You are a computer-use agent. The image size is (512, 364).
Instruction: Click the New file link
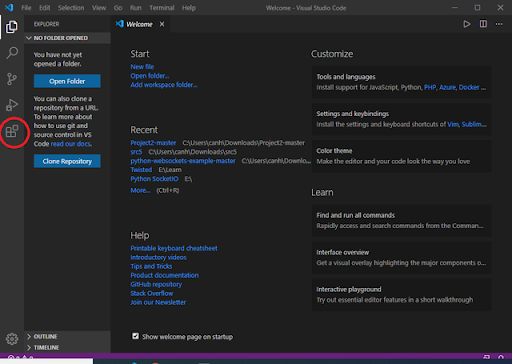click(x=142, y=67)
